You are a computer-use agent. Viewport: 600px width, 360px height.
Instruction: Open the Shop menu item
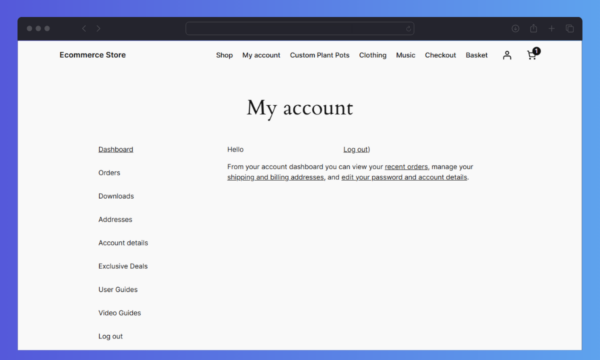(224, 55)
